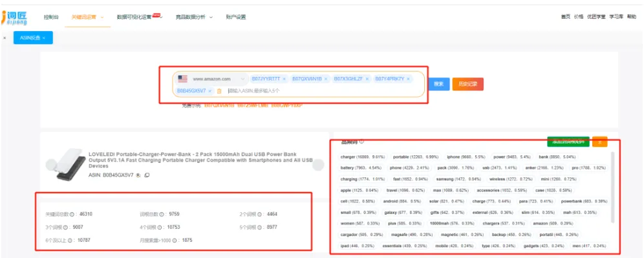Open 账户设置 in the top navigation
The width and height of the screenshot is (644, 258).
pos(236,17)
